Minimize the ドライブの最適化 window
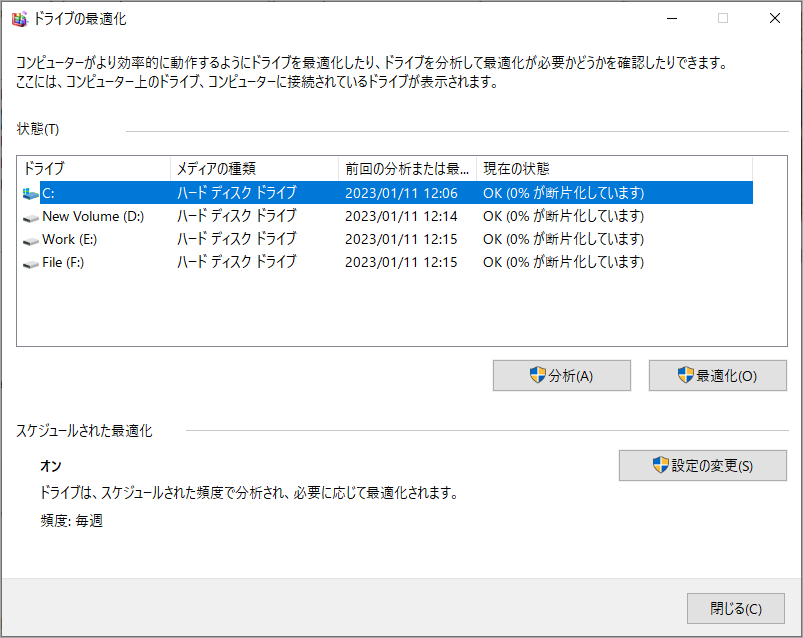The image size is (803, 638). tap(672, 18)
